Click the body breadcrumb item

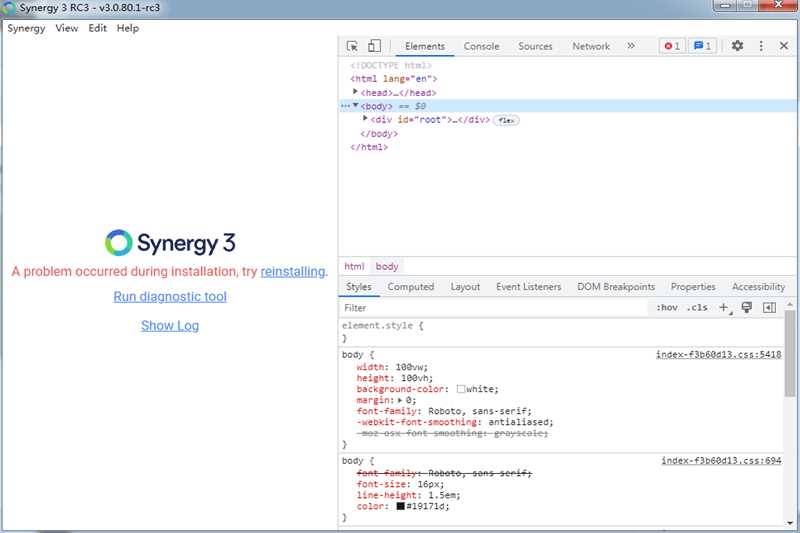[x=387, y=266]
